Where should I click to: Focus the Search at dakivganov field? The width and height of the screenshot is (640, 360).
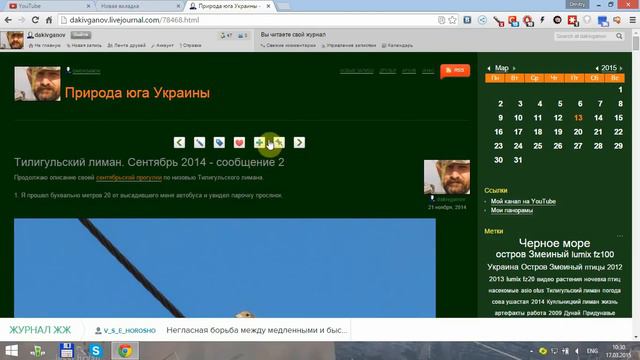click(x=584, y=36)
